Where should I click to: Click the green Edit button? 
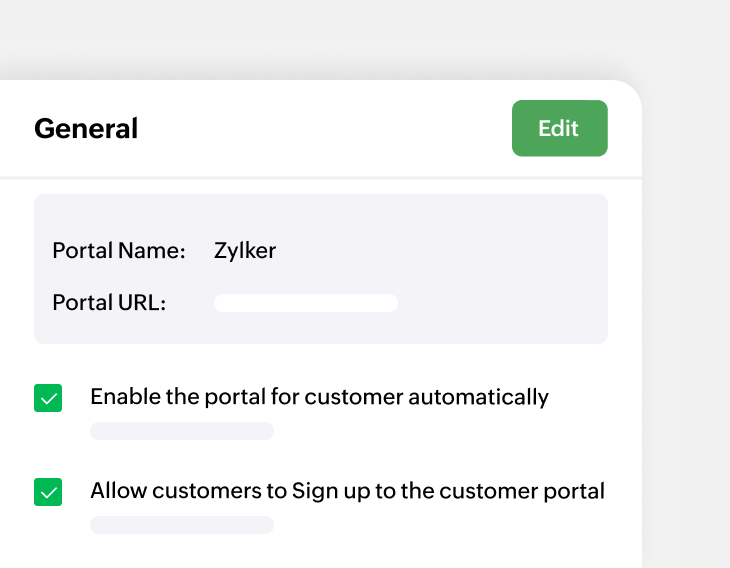point(559,128)
